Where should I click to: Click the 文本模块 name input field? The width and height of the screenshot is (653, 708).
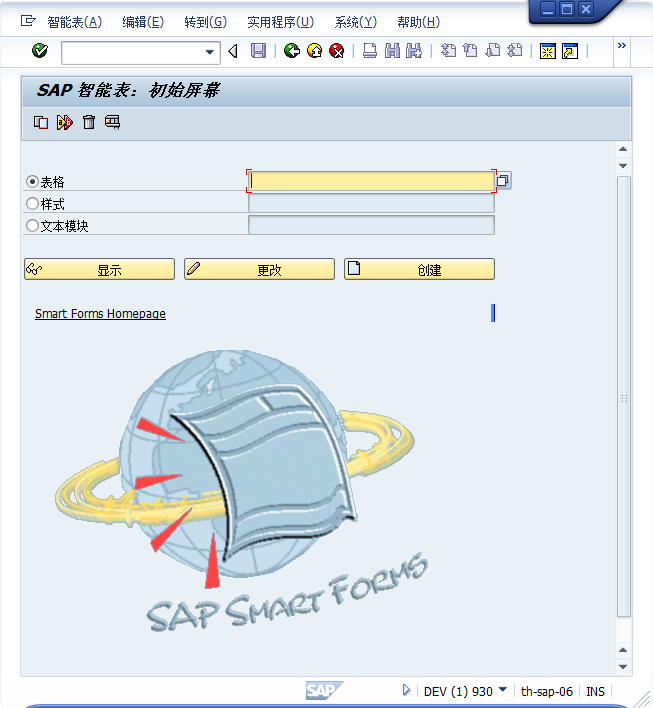click(x=371, y=225)
